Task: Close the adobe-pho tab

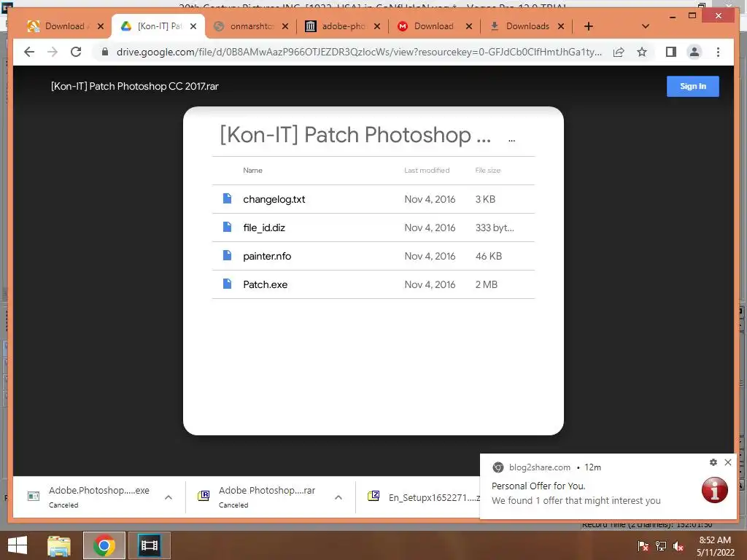Action: click(377, 26)
